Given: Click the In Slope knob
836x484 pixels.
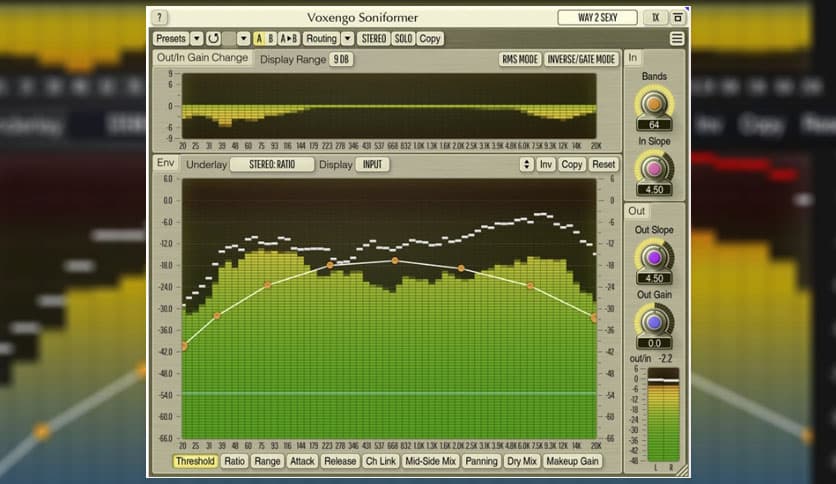Looking at the screenshot, I should coord(654,168).
